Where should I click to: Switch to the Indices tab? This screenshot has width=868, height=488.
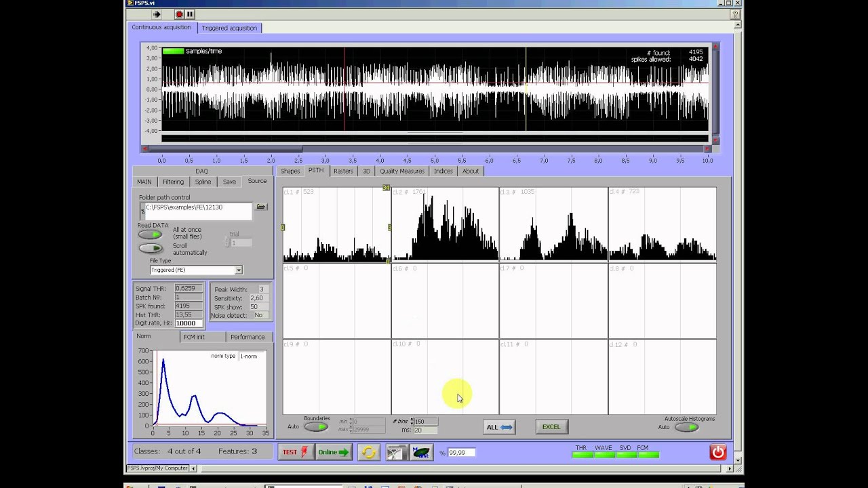[x=443, y=171]
